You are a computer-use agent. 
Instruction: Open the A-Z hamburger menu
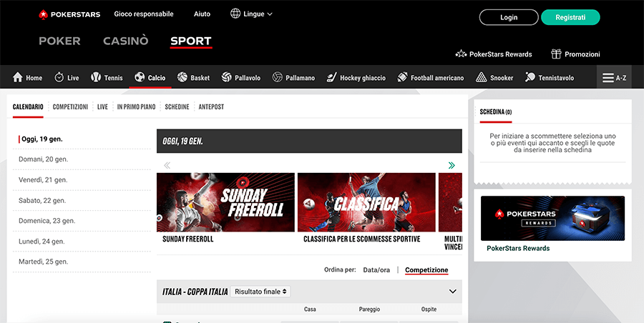click(615, 78)
